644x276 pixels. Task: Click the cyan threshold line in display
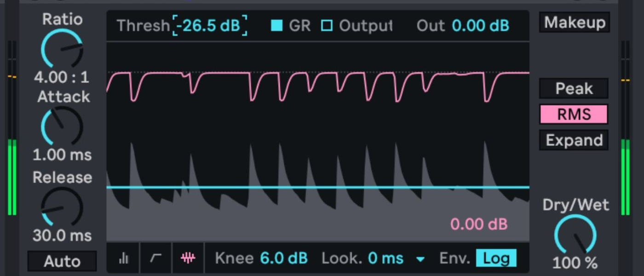[317, 187]
